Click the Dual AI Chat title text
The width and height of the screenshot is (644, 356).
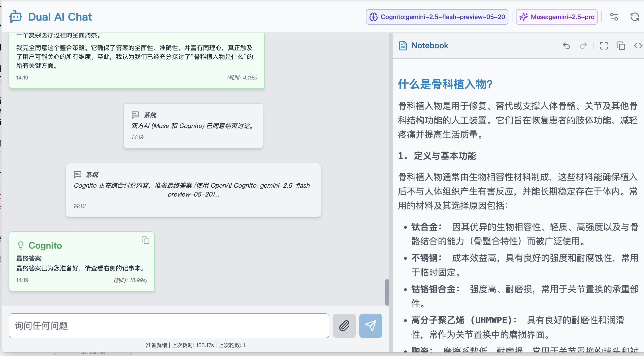(x=60, y=17)
